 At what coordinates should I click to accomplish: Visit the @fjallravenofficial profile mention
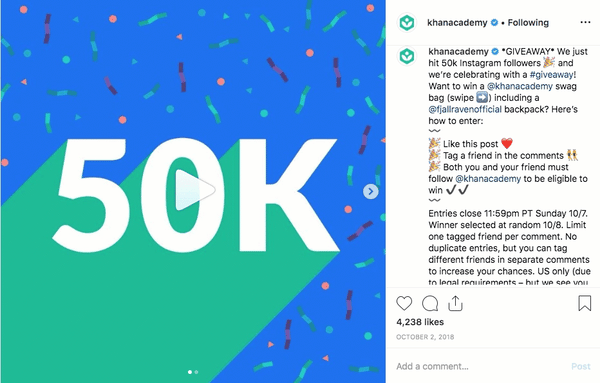pyautogui.click(x=465, y=109)
